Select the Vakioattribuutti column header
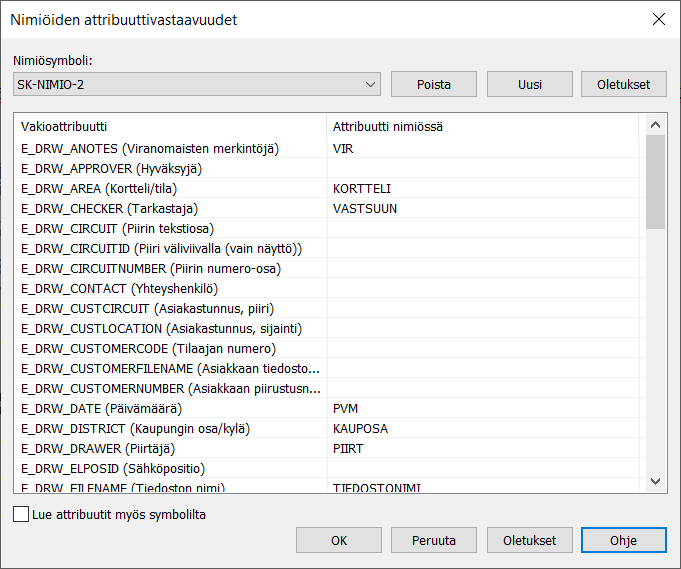The height and width of the screenshot is (569, 681). pyautogui.click(x=170, y=127)
